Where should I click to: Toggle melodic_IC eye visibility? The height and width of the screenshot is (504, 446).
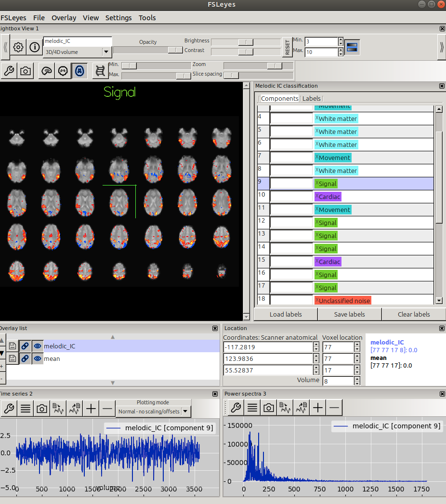pos(37,346)
